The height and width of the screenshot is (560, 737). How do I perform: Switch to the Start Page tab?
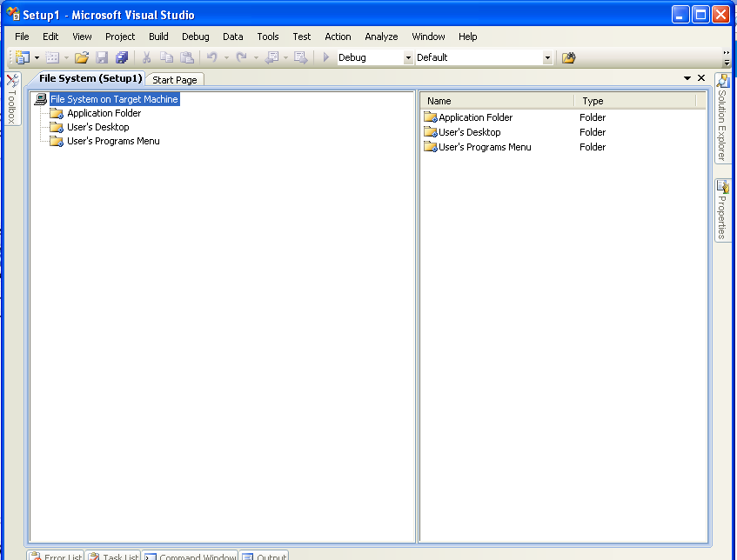[174, 78]
